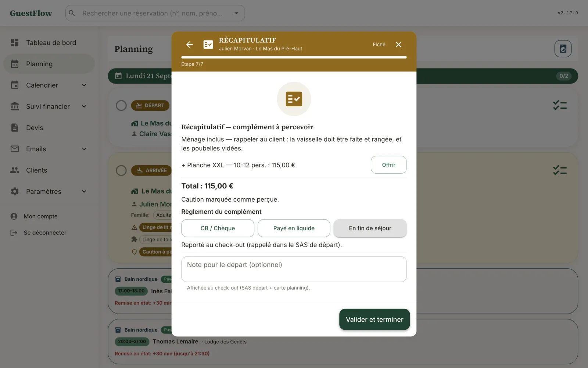Toggle the Départ card round checkbox
Screen dimensions: 588x368
pyautogui.click(x=121, y=106)
